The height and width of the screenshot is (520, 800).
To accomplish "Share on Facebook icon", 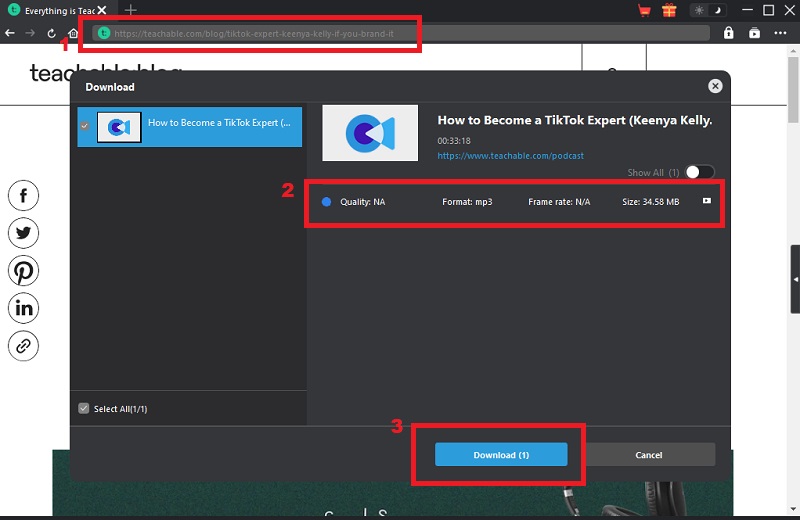I will (23, 195).
